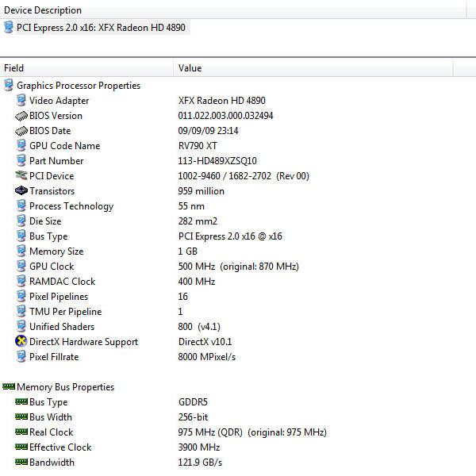The image size is (476, 476).
Task: Click the Memory Bus Properties RAM icon
Action: pyautogui.click(x=9, y=386)
